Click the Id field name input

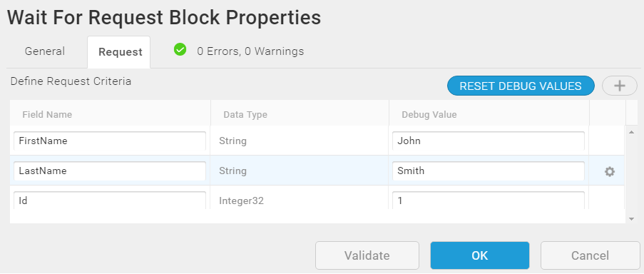[x=110, y=201]
